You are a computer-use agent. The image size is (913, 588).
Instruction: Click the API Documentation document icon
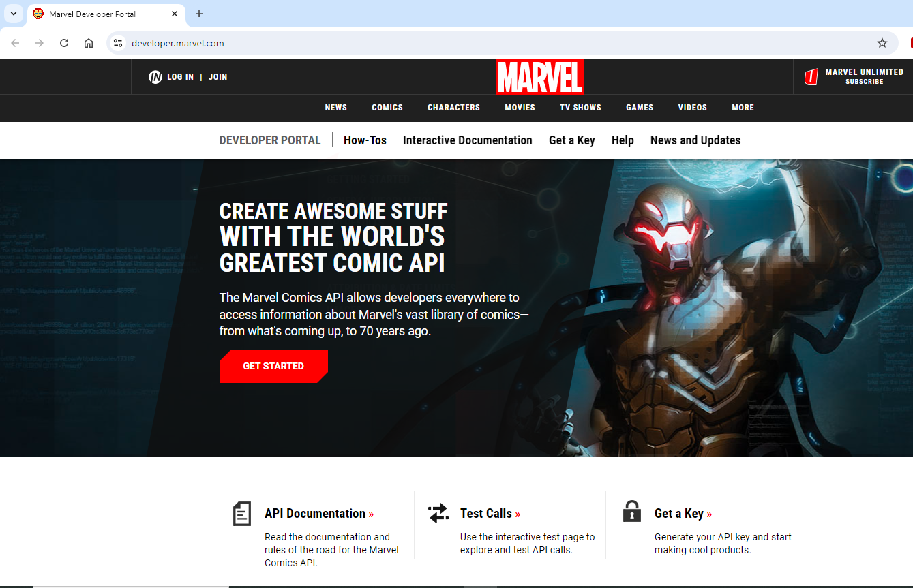tap(242, 514)
